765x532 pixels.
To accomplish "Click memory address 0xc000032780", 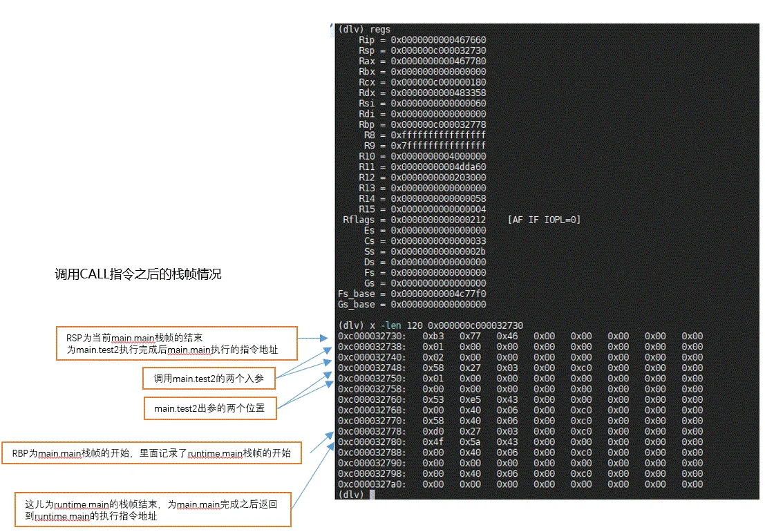I will click(x=371, y=442).
